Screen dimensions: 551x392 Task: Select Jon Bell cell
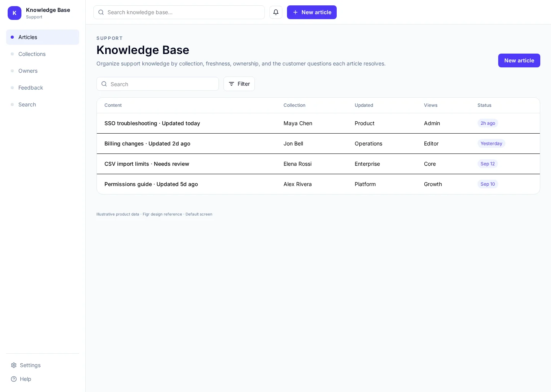pos(293,144)
